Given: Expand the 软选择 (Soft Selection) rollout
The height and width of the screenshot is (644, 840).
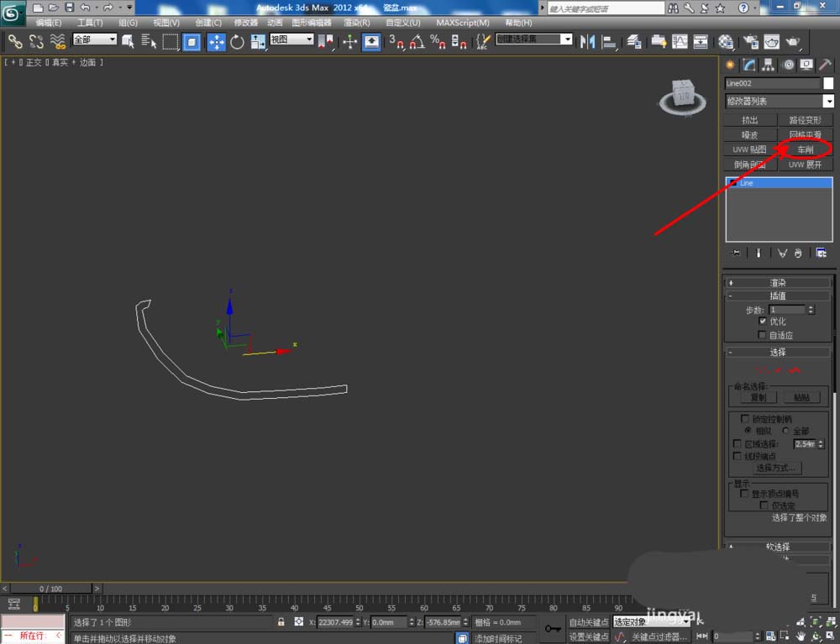Looking at the screenshot, I should 778,547.
